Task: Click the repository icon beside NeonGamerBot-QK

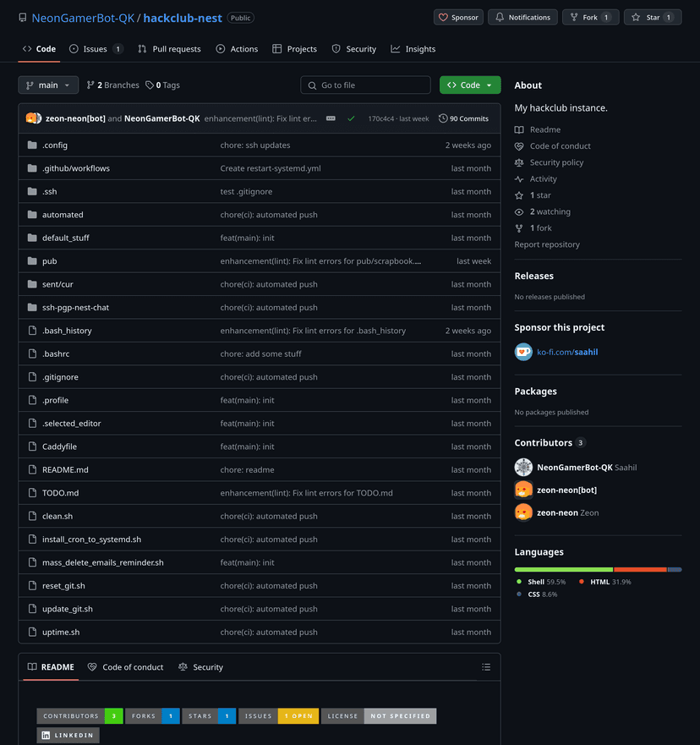Action: pyautogui.click(x=22, y=18)
